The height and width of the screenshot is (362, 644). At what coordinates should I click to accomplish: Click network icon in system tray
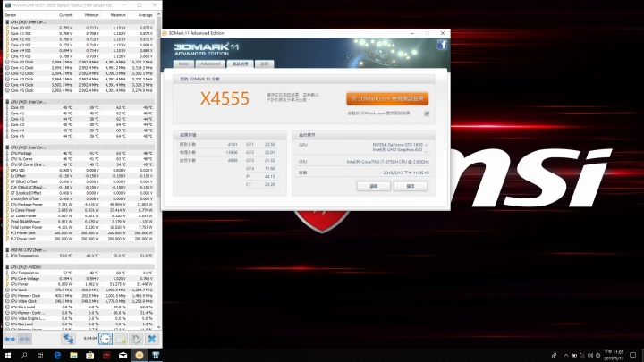pyautogui.click(x=582, y=356)
